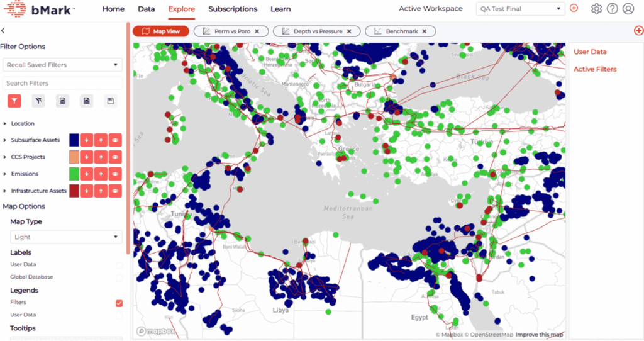644x341 pixels.
Task: Open the Data menu
Action: tap(146, 9)
